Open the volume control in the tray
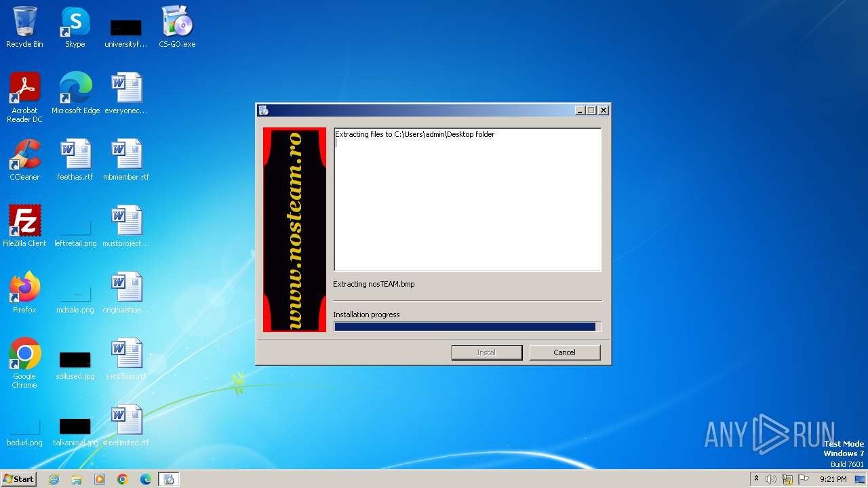Image resolution: width=868 pixels, height=488 pixels. coord(771,479)
